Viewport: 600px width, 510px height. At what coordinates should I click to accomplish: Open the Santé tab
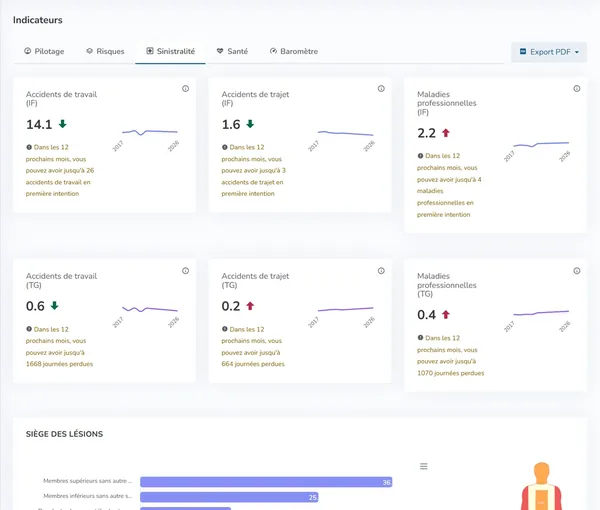coord(232,51)
